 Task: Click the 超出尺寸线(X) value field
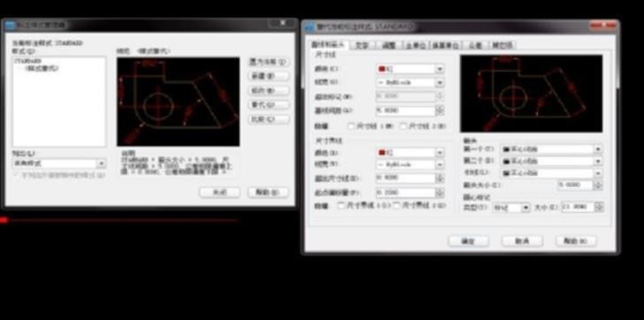pos(406,179)
